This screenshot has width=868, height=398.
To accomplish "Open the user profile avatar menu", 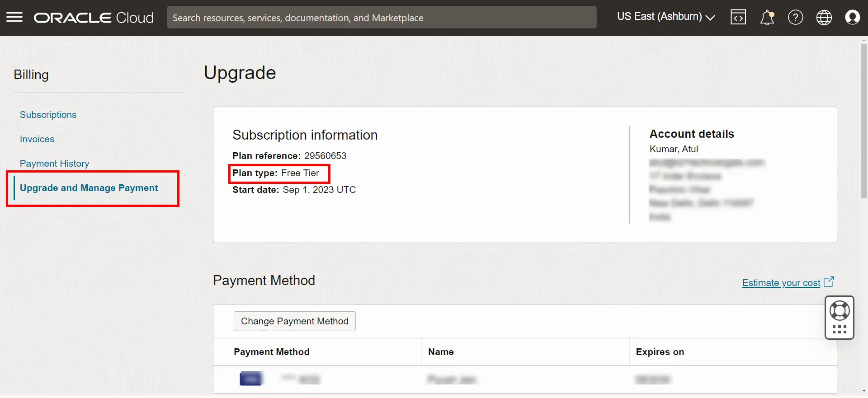I will point(852,18).
